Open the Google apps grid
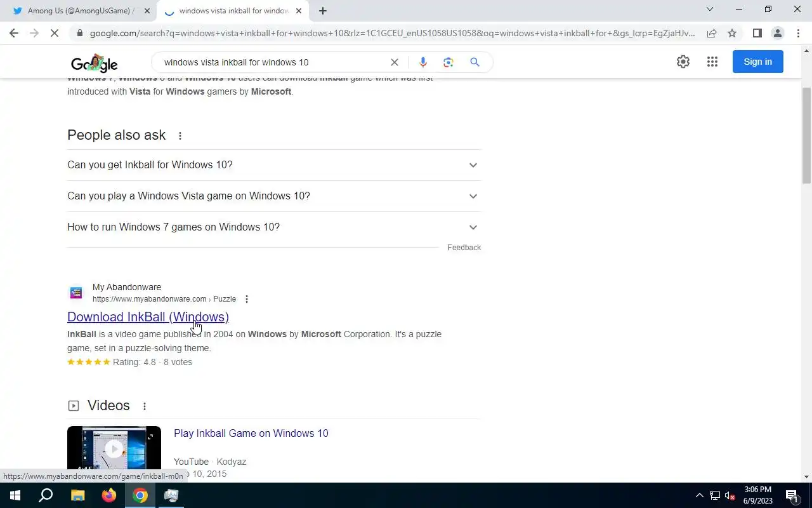 point(712,62)
